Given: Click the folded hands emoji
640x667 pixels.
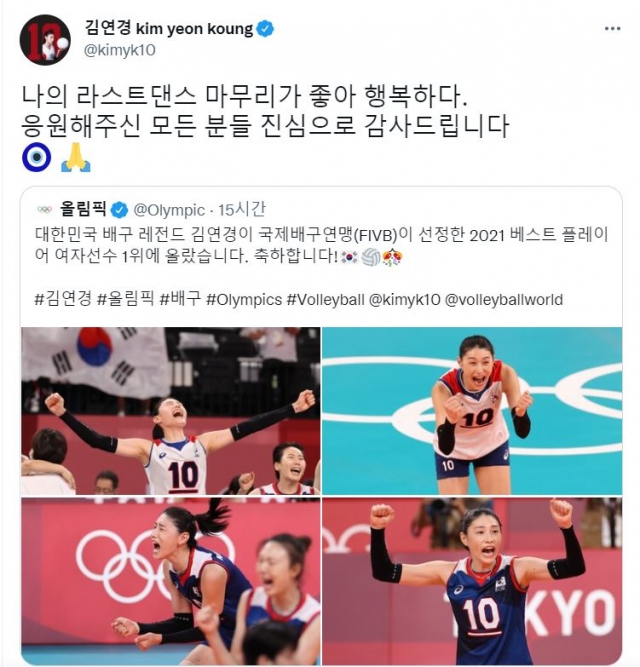Looking at the screenshot, I should (x=76, y=157).
